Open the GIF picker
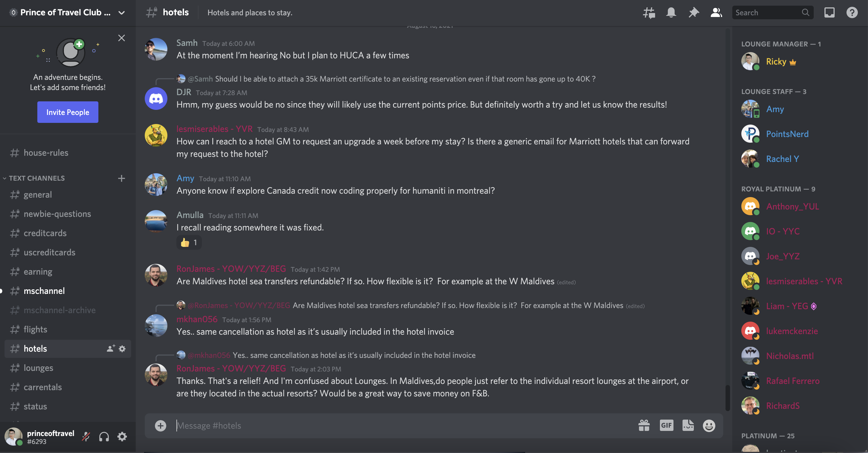Viewport: 868px width, 453px height. pyautogui.click(x=666, y=426)
